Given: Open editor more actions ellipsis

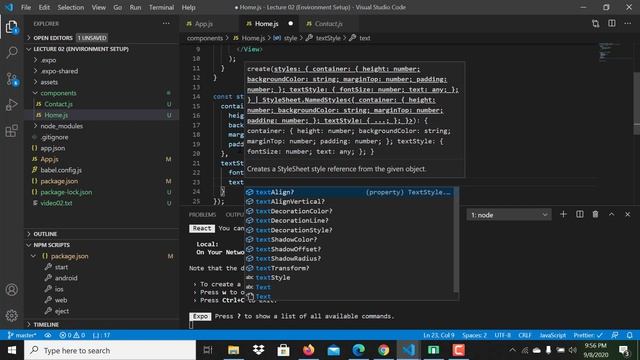Looking at the screenshot, I should (628, 24).
